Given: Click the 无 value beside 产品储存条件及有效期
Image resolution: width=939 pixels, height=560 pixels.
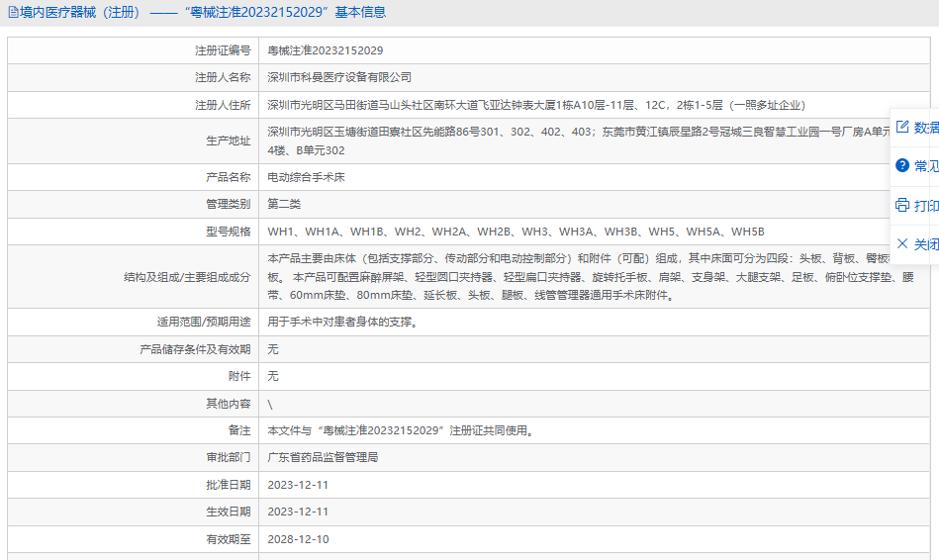Looking at the screenshot, I should (x=273, y=349).
